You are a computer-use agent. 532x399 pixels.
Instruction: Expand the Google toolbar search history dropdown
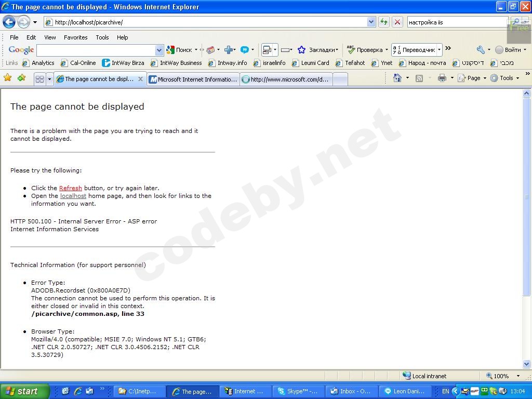(x=159, y=50)
